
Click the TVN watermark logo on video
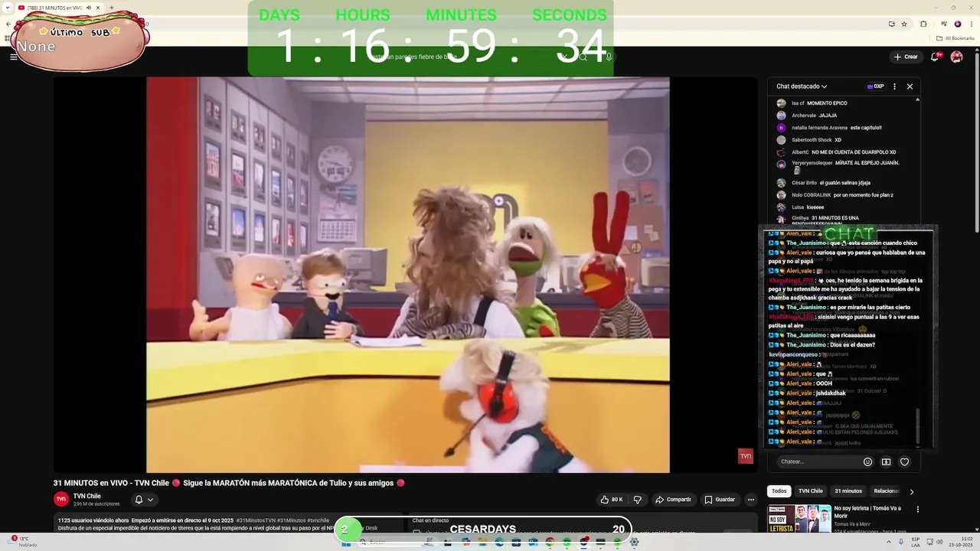point(745,456)
